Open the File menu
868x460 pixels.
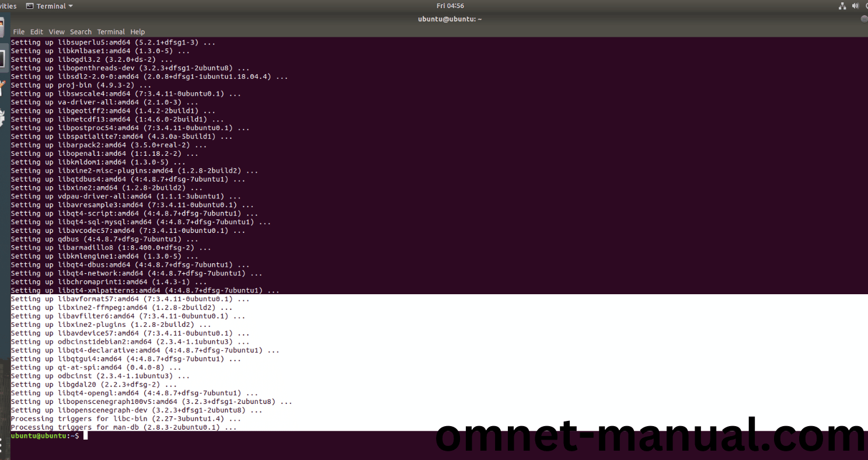[19, 32]
